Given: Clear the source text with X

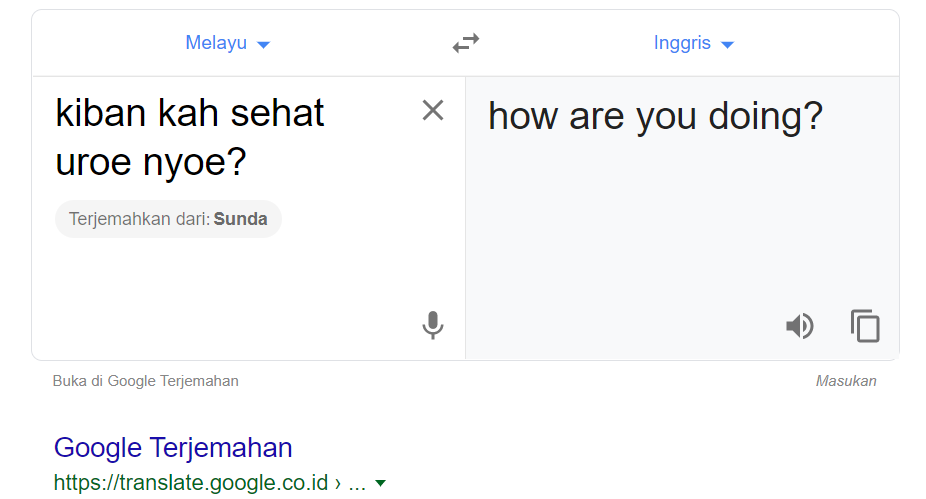Looking at the screenshot, I should (x=433, y=110).
